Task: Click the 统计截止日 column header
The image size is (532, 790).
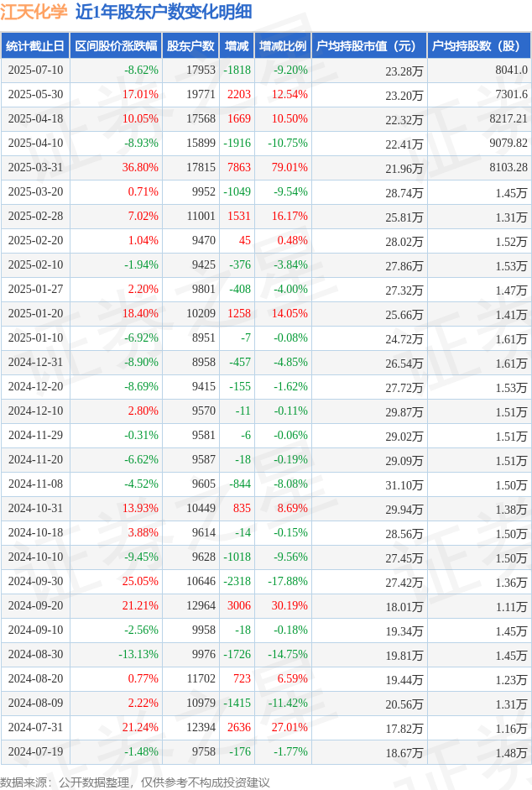Action: tap(35, 46)
